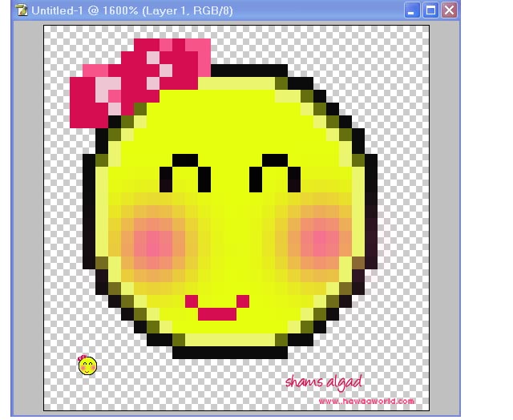Screen dimensions: 513x420
Task: Maximize the Untitled-1 document window
Action: pos(430,10)
